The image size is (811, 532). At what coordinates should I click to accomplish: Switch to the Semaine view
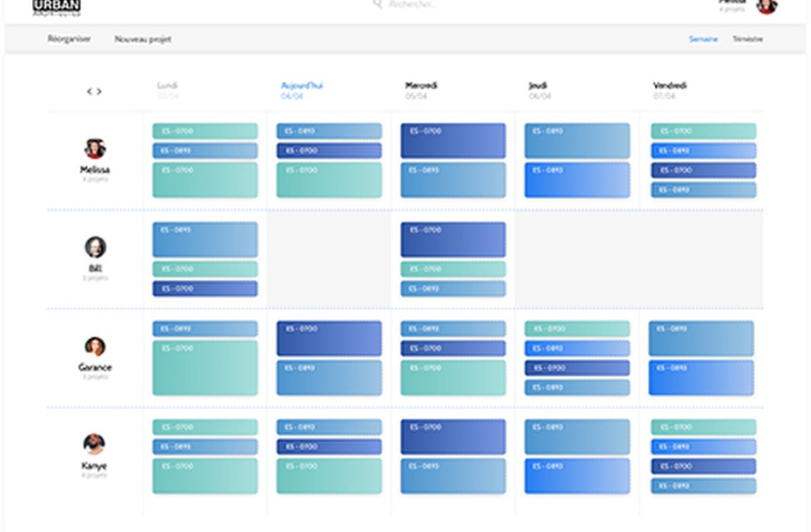[x=702, y=39]
